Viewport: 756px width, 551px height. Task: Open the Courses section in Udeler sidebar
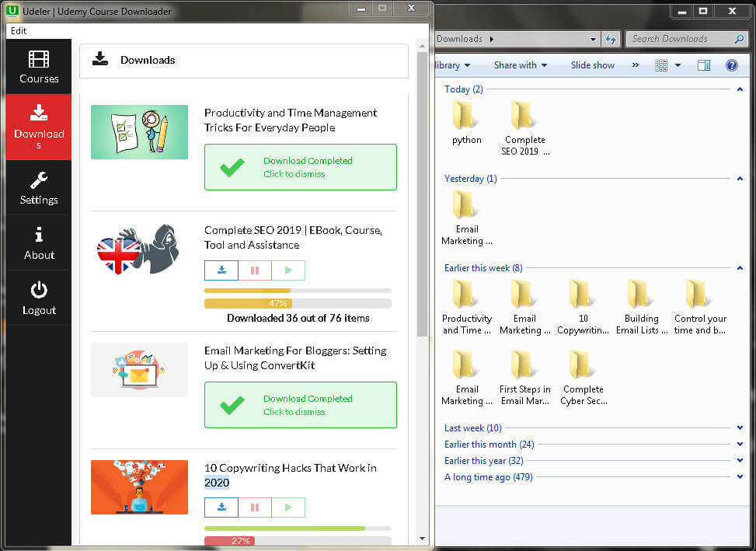pyautogui.click(x=39, y=67)
